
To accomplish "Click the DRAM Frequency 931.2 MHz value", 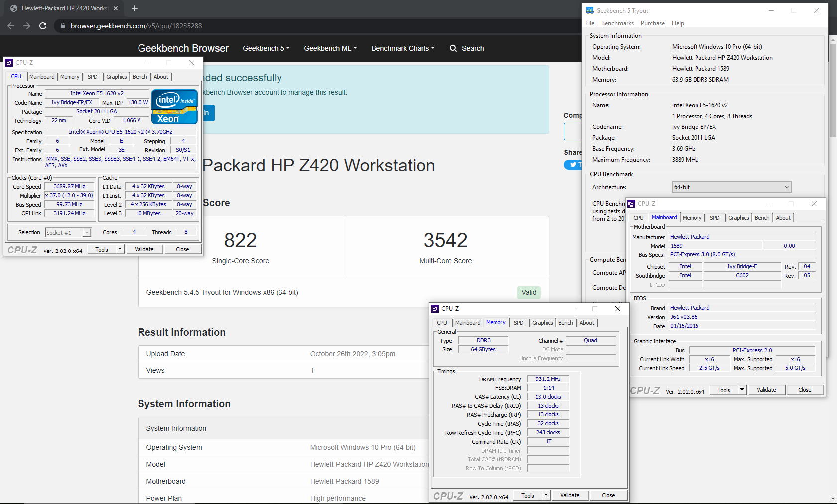I will pyautogui.click(x=548, y=379).
